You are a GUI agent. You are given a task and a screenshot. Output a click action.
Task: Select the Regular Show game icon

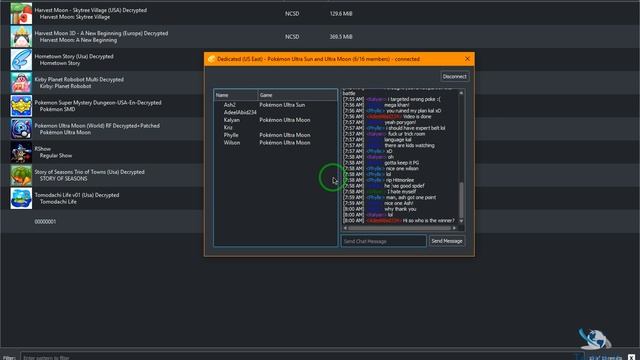(x=21, y=152)
